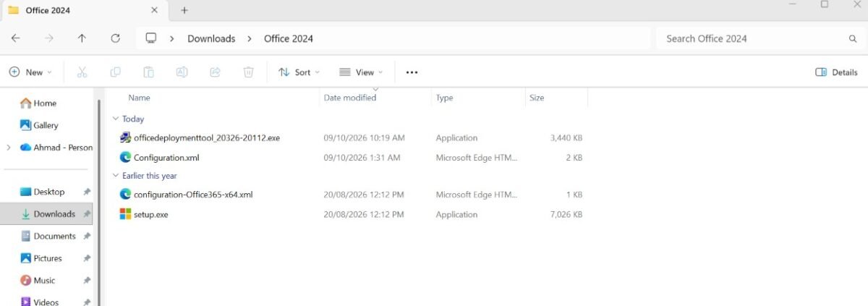Select the Office 2024 window tab
This screenshot has height=306, width=868.
(x=83, y=10)
